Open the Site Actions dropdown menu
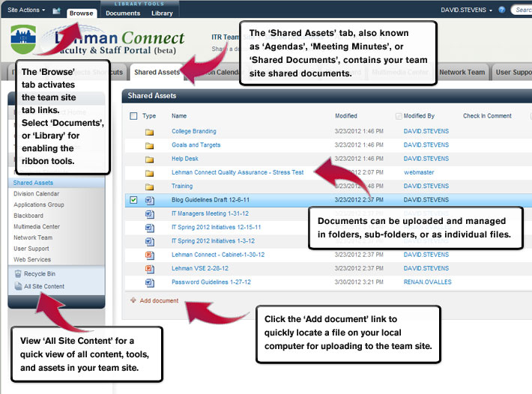Screen dimensions: 532x394 pos(26,10)
